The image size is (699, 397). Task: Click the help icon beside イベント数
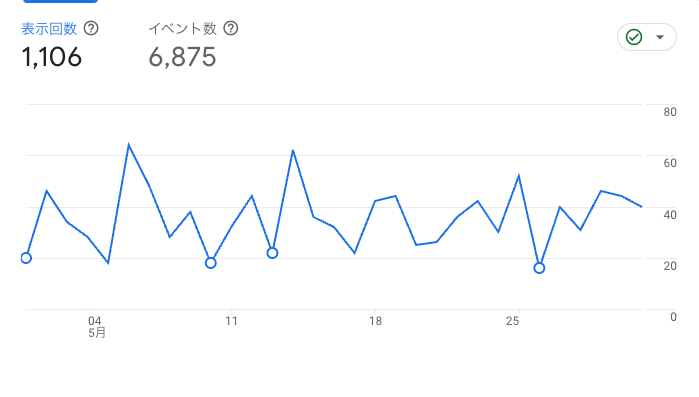tap(231, 29)
